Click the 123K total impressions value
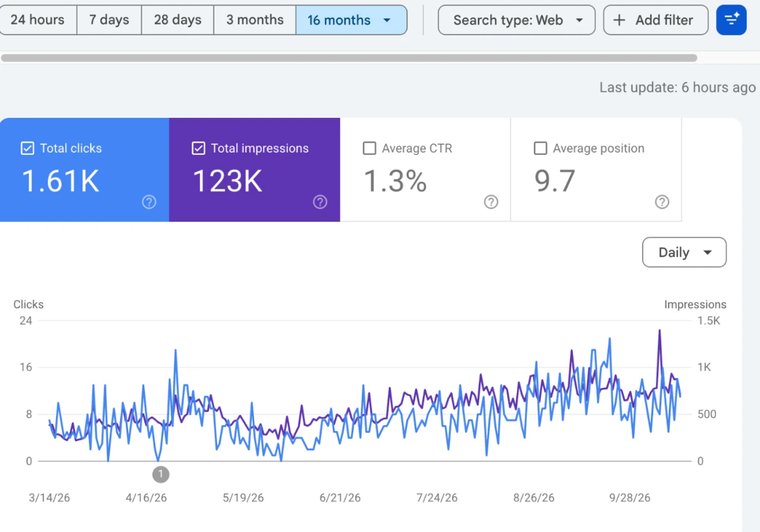The width and height of the screenshot is (760, 532). (228, 181)
